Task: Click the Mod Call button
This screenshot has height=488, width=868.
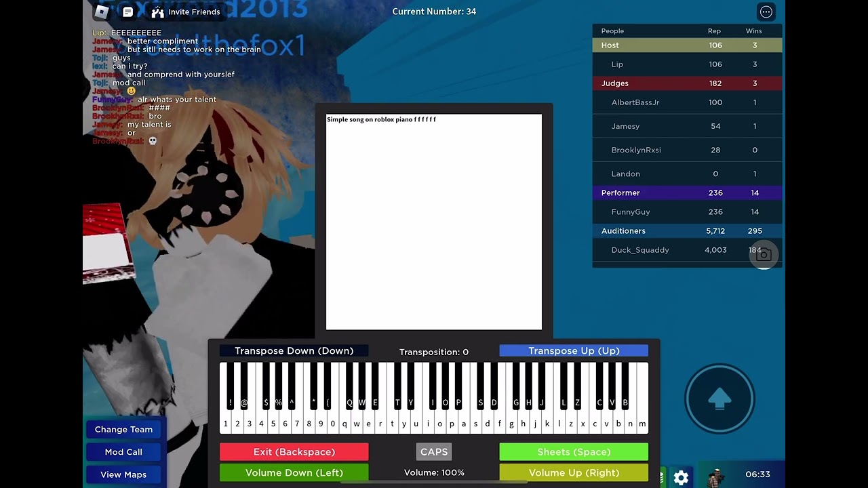Action: [123, 452]
